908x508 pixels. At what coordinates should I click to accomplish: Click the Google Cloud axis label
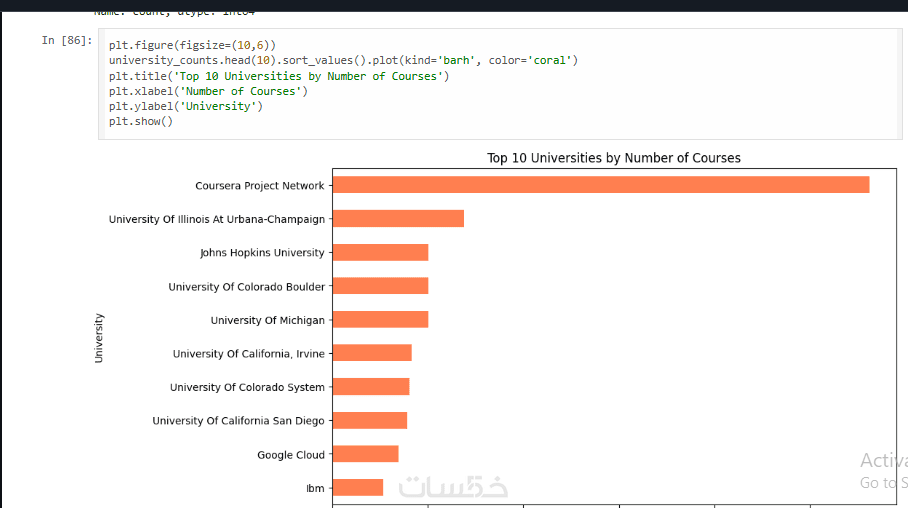pyautogui.click(x=291, y=455)
